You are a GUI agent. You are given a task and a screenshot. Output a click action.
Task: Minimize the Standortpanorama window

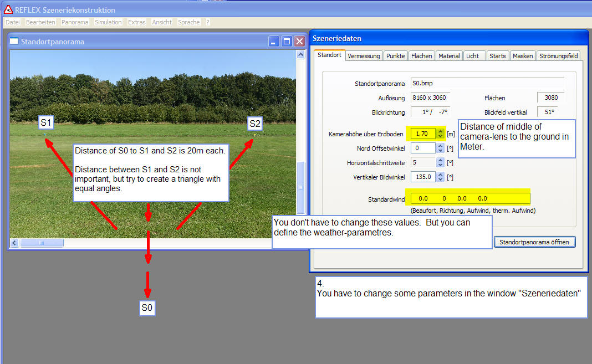(x=274, y=41)
